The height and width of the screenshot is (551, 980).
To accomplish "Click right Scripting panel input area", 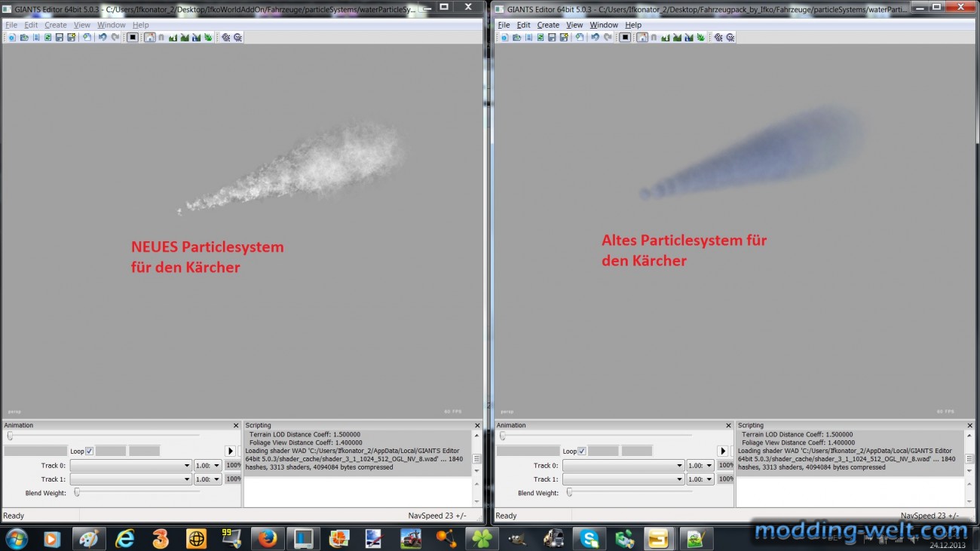I will pos(850,491).
